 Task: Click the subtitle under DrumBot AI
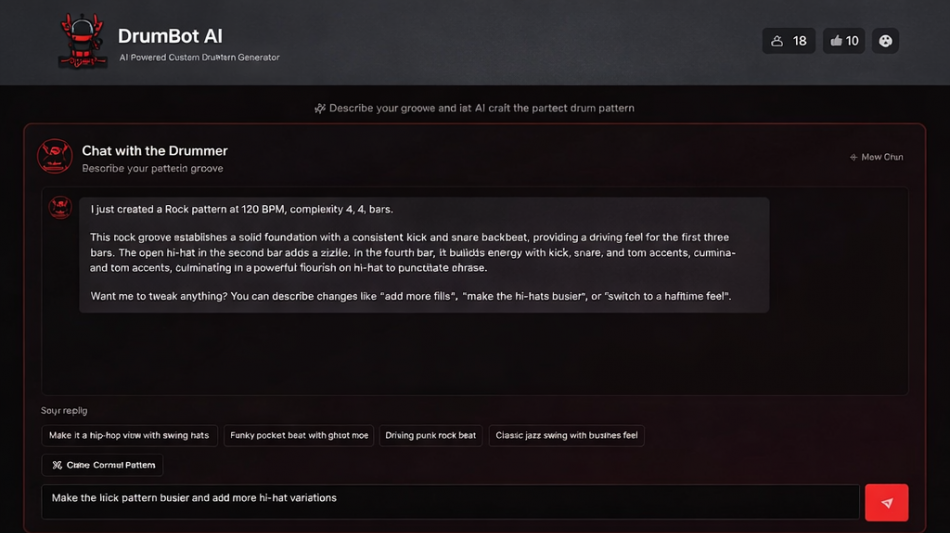coord(199,58)
